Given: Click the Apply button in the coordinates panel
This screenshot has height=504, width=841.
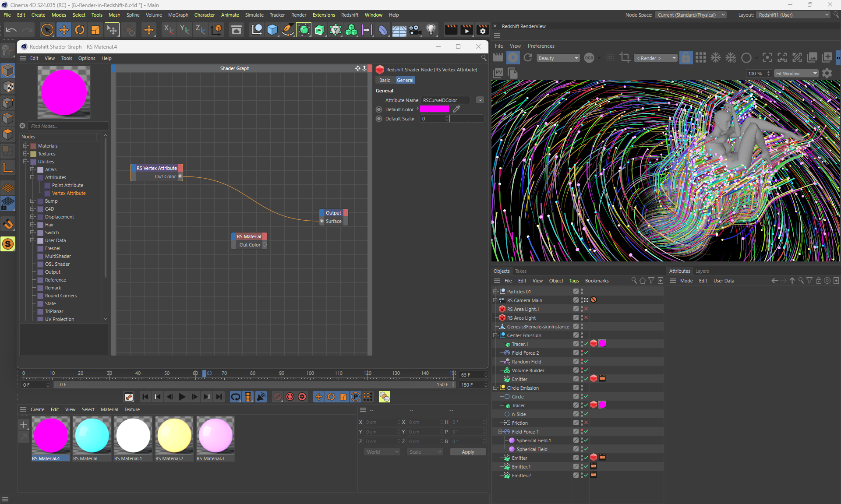Looking at the screenshot, I should click(468, 452).
